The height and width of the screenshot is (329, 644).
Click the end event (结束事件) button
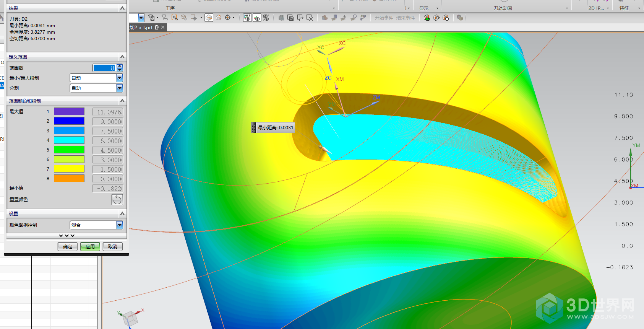pyautogui.click(x=406, y=18)
